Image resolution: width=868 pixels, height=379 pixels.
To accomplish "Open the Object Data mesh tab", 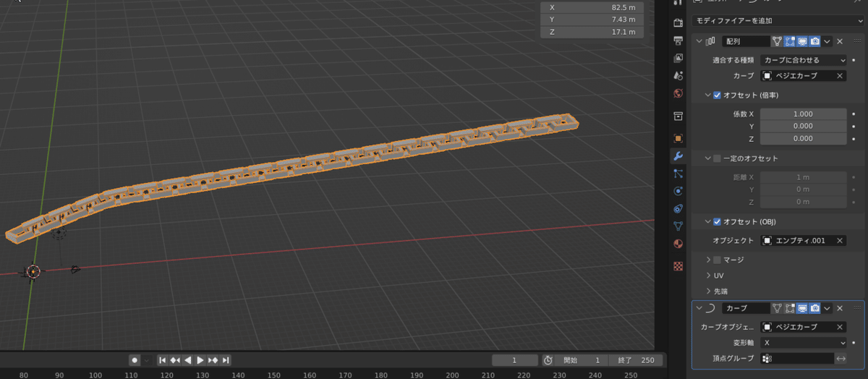I will pos(678,226).
